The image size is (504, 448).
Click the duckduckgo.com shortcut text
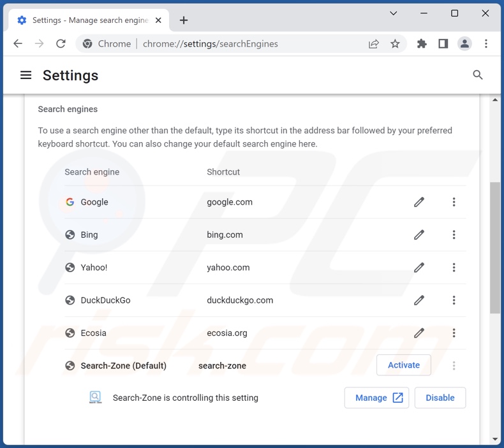tap(240, 300)
